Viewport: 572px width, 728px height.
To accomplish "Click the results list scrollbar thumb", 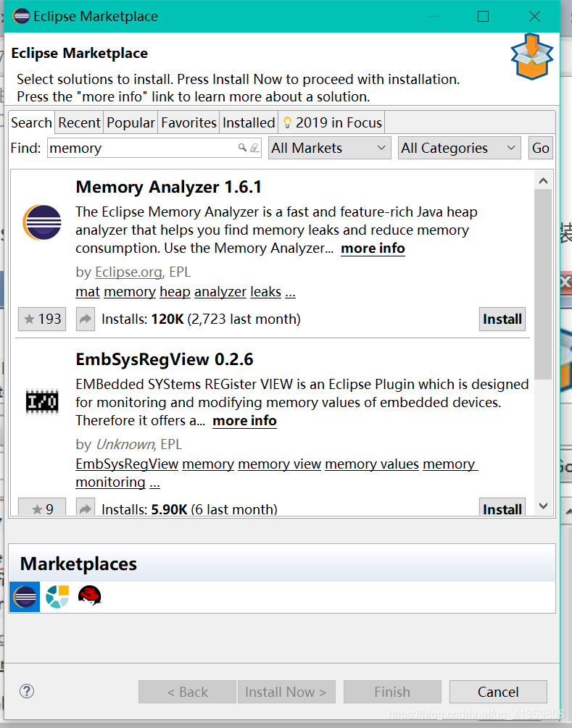I will pyautogui.click(x=543, y=284).
